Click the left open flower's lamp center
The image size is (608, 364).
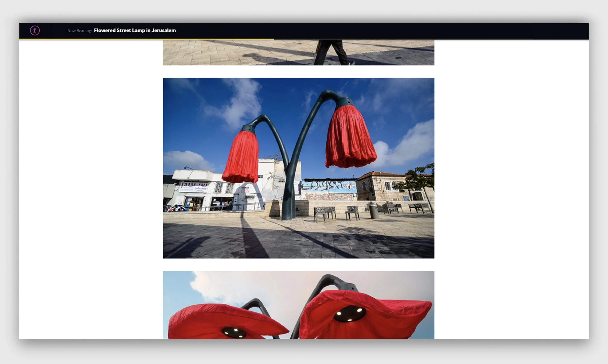coord(234,332)
